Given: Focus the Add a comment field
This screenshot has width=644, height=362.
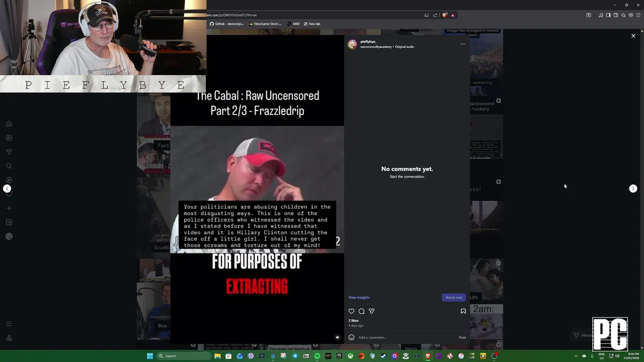Looking at the screenshot, I should click(x=407, y=337).
